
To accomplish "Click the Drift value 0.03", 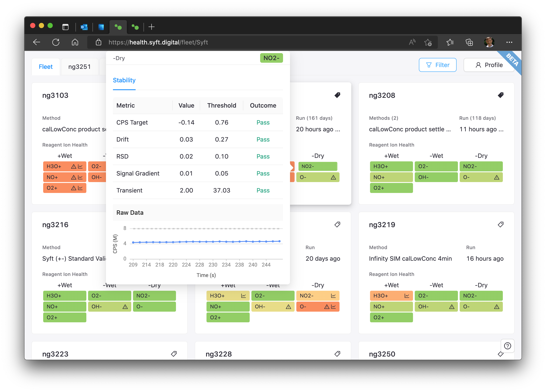I will point(186,139).
